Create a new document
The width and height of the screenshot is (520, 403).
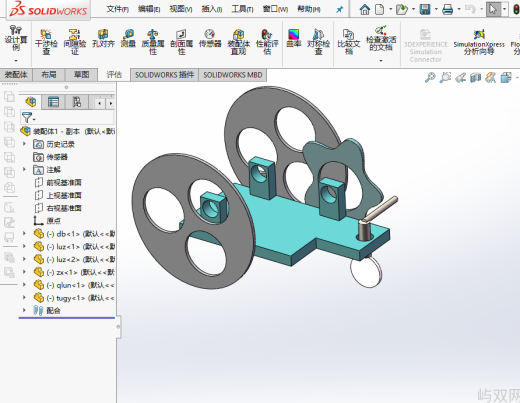380,9
